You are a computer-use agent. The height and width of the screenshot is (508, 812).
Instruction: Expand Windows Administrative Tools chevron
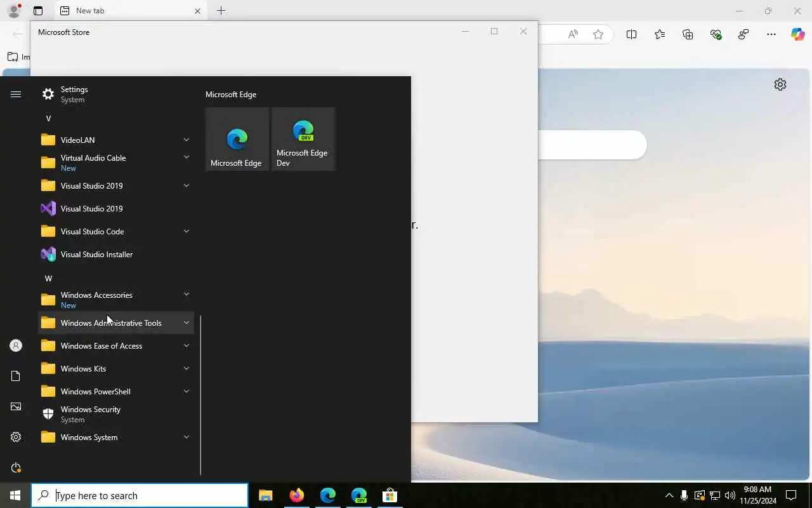[x=187, y=323]
